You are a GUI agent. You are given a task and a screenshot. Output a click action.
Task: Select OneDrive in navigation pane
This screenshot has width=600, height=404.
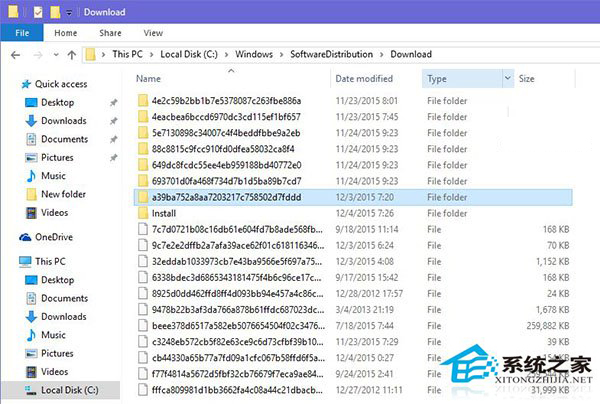click(x=54, y=237)
